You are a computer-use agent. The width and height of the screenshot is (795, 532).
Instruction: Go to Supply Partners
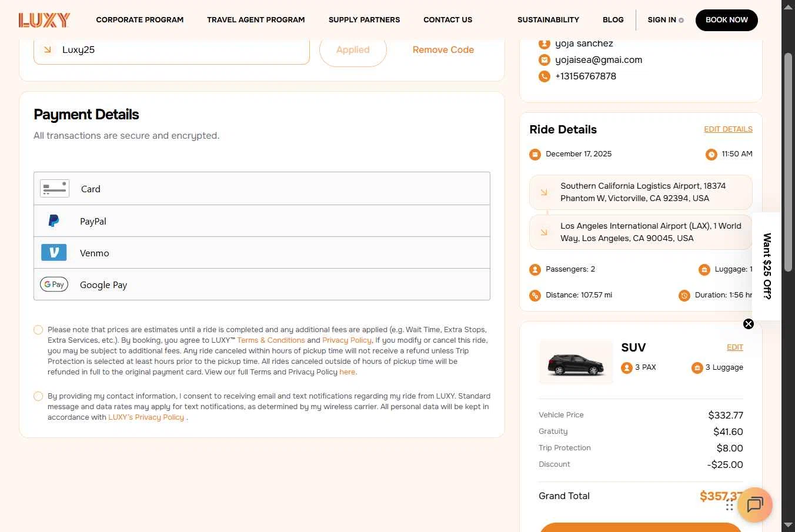click(x=364, y=20)
